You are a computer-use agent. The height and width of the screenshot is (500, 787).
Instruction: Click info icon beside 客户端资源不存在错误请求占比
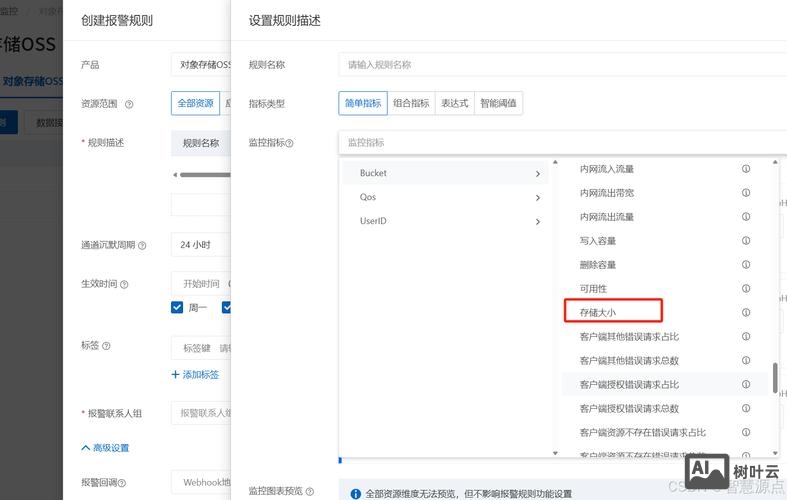(x=746, y=432)
